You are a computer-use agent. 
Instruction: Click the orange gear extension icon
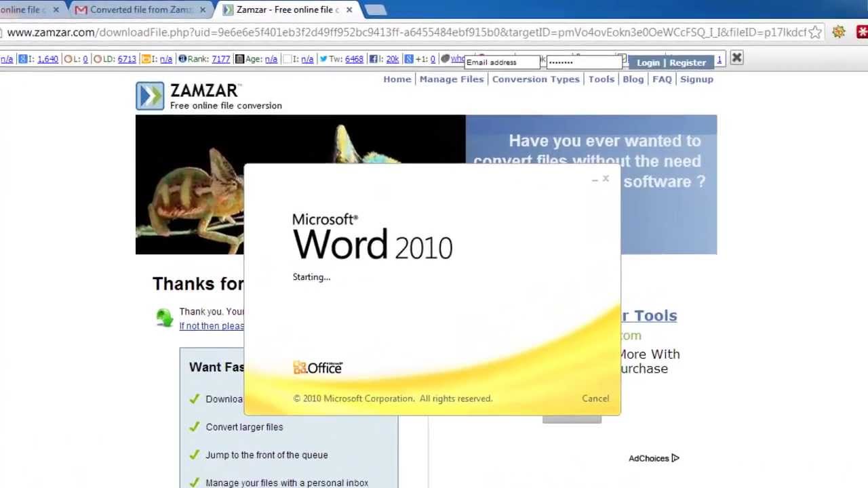tap(840, 32)
